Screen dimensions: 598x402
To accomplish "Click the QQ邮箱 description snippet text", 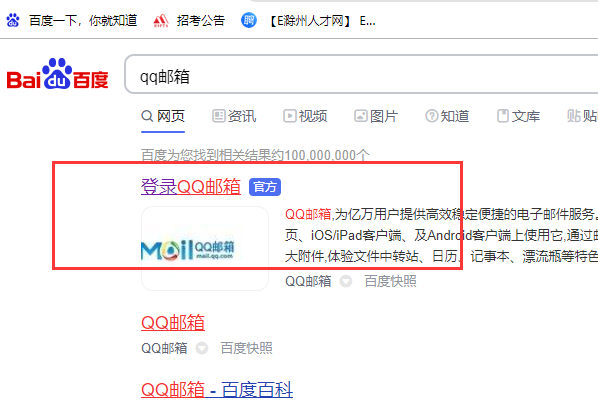I will [441, 235].
